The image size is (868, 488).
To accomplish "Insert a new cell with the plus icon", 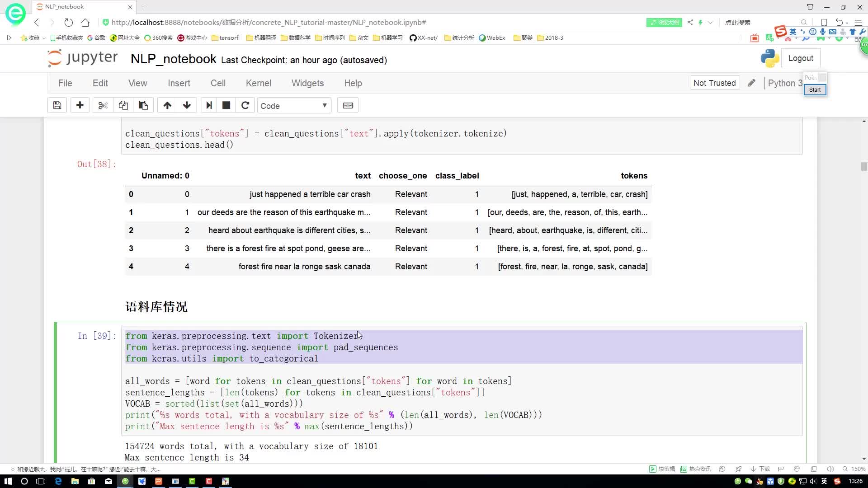I will [x=80, y=105].
